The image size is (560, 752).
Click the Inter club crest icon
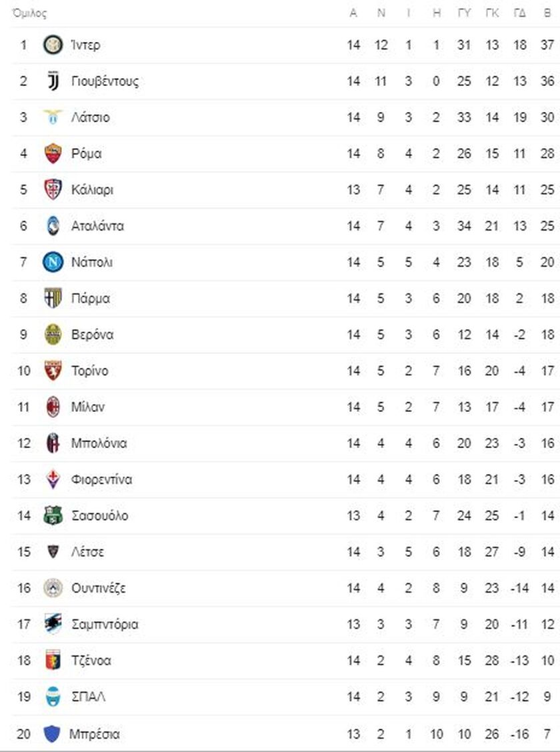click(53, 45)
